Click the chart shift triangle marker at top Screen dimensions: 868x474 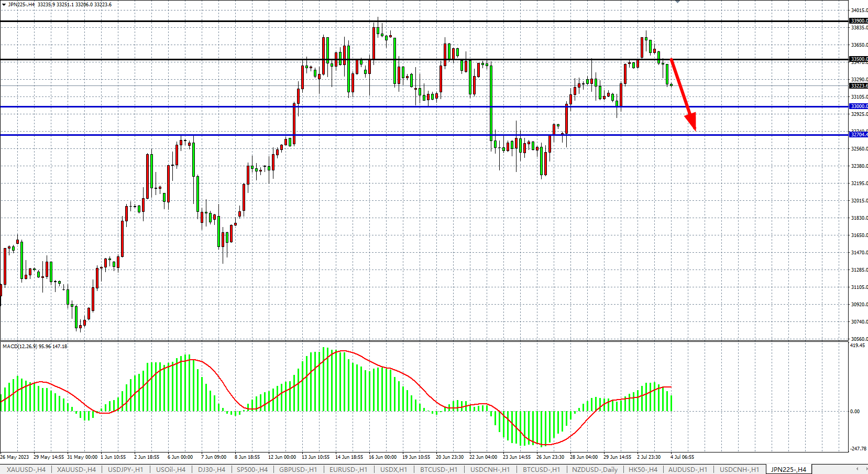pyautogui.click(x=677, y=2)
